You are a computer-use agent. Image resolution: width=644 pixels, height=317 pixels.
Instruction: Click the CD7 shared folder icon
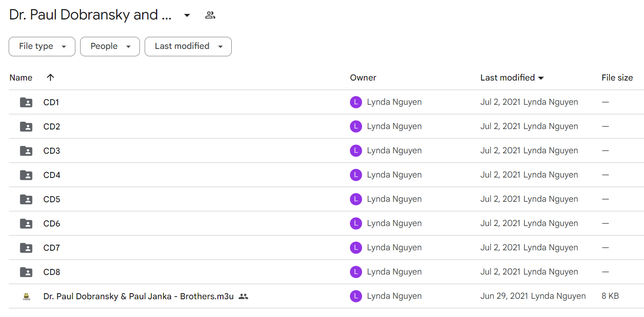(26, 248)
